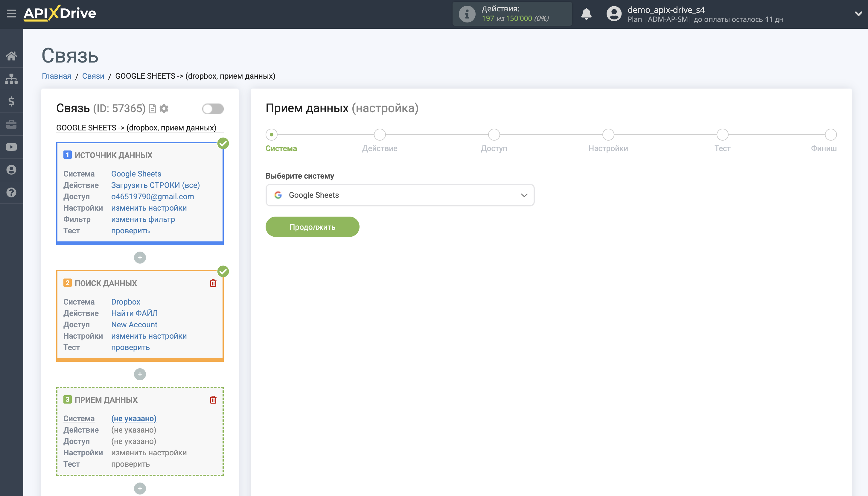Open help via the question mark icon
This screenshot has height=496, width=868.
(x=11, y=192)
